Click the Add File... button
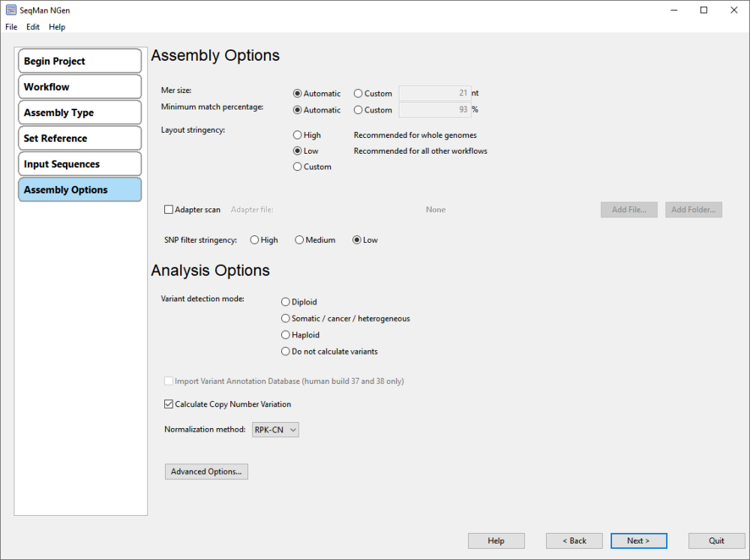The width and height of the screenshot is (750, 560). (x=629, y=209)
